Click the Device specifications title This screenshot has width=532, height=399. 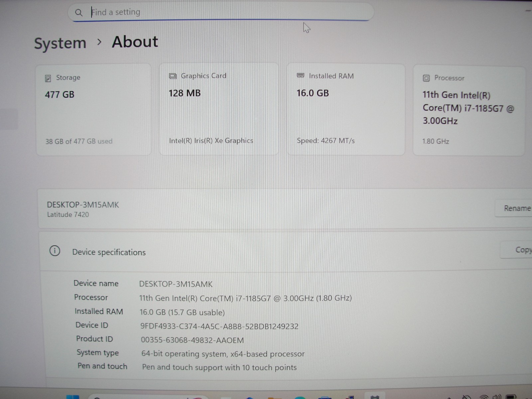(109, 252)
